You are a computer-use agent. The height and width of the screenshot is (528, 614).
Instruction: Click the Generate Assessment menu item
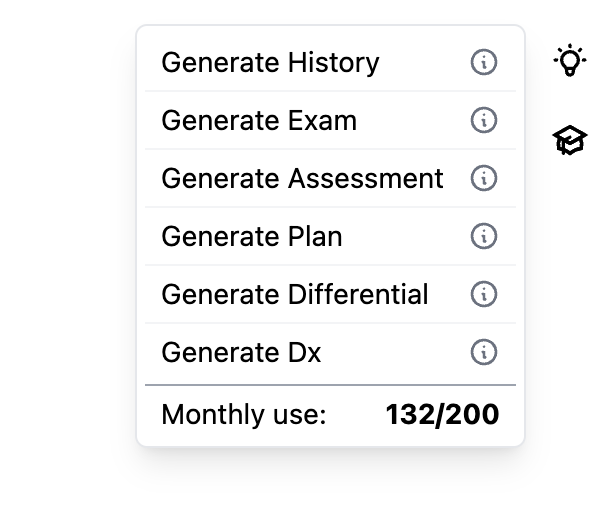click(x=302, y=179)
